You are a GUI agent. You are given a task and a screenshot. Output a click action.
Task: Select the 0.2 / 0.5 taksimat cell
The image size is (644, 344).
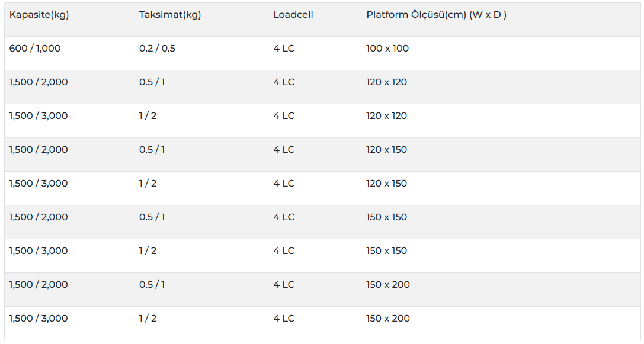157,49
